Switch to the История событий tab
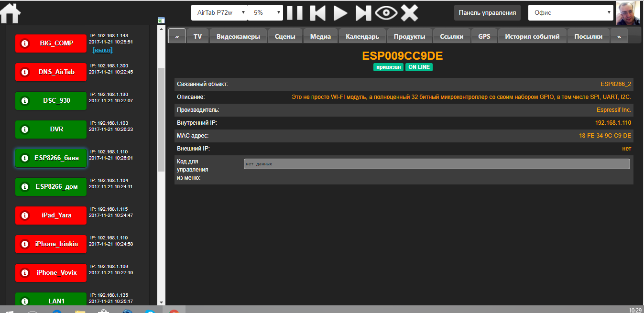The image size is (644, 313). click(x=532, y=36)
